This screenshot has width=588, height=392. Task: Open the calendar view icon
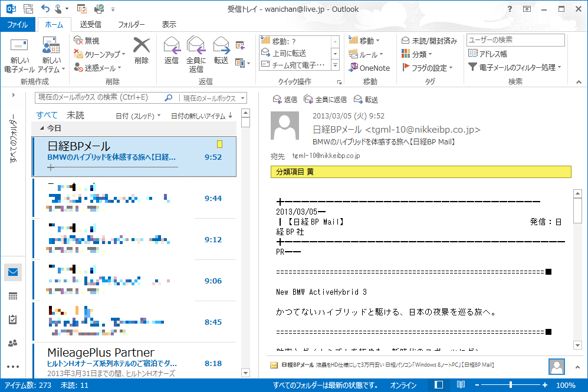13,296
